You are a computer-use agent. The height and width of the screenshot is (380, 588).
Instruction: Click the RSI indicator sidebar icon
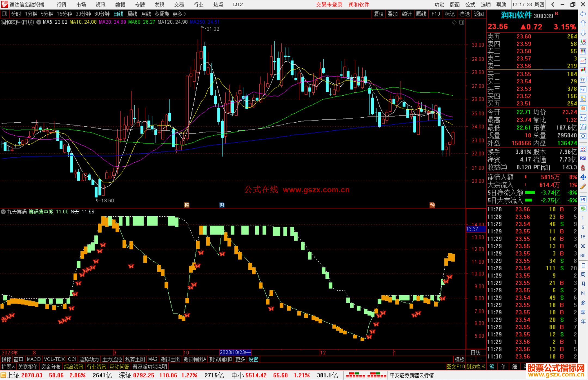click(x=583, y=158)
